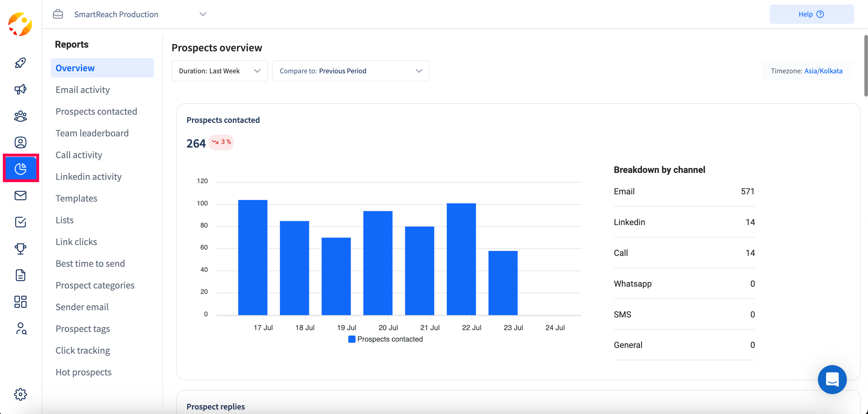Click the Linkedin channel row

coord(684,222)
